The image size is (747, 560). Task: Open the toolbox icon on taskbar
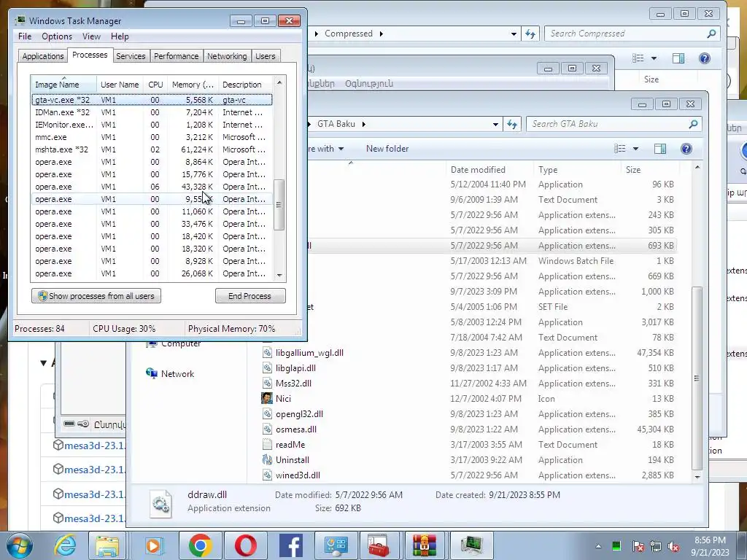coord(379,545)
